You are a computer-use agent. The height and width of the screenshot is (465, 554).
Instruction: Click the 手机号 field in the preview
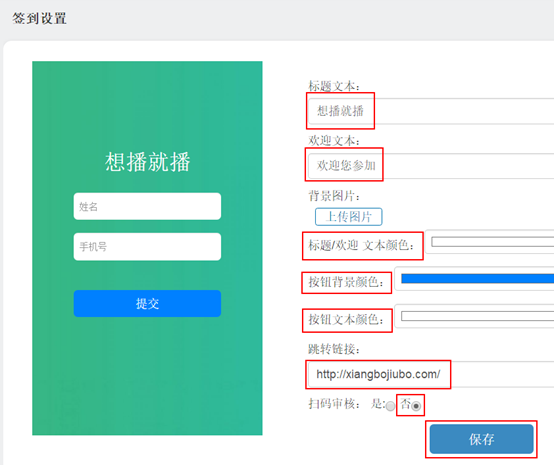pyautogui.click(x=147, y=247)
